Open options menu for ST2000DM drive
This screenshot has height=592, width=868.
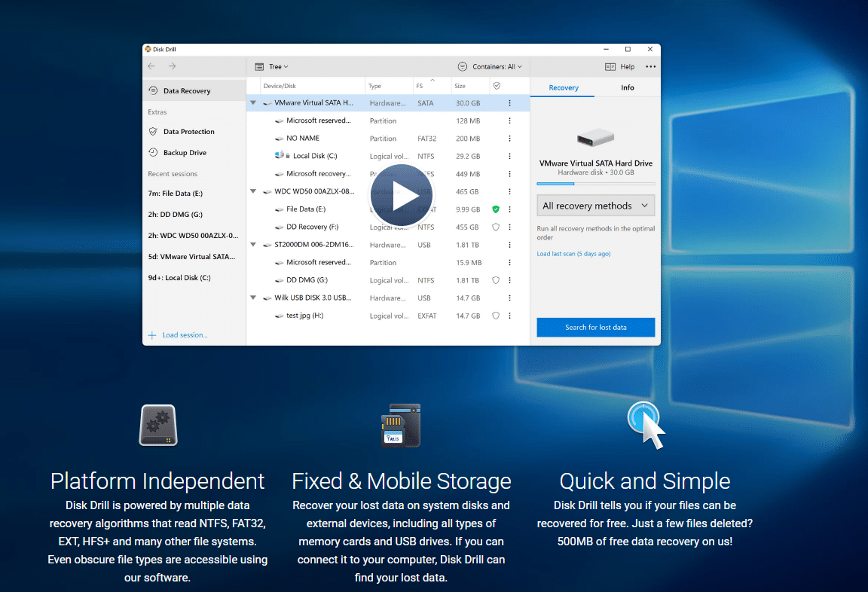click(510, 245)
